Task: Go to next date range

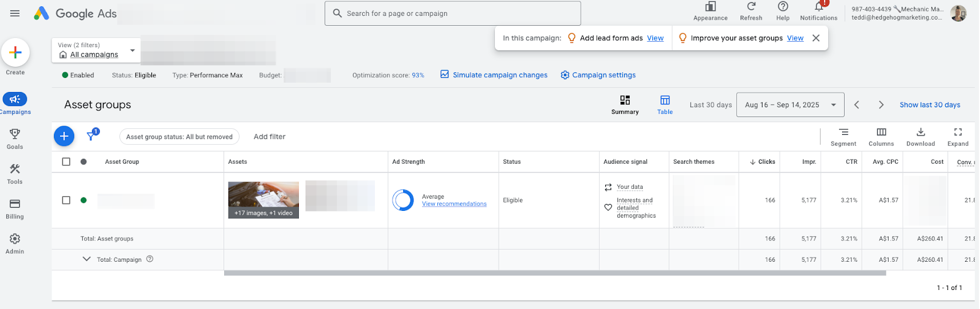Action: [x=881, y=105]
